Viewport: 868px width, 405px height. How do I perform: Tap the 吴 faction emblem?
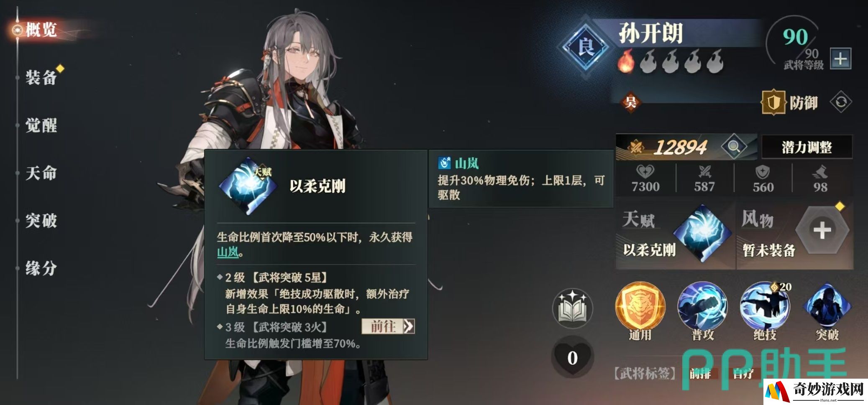click(x=630, y=102)
